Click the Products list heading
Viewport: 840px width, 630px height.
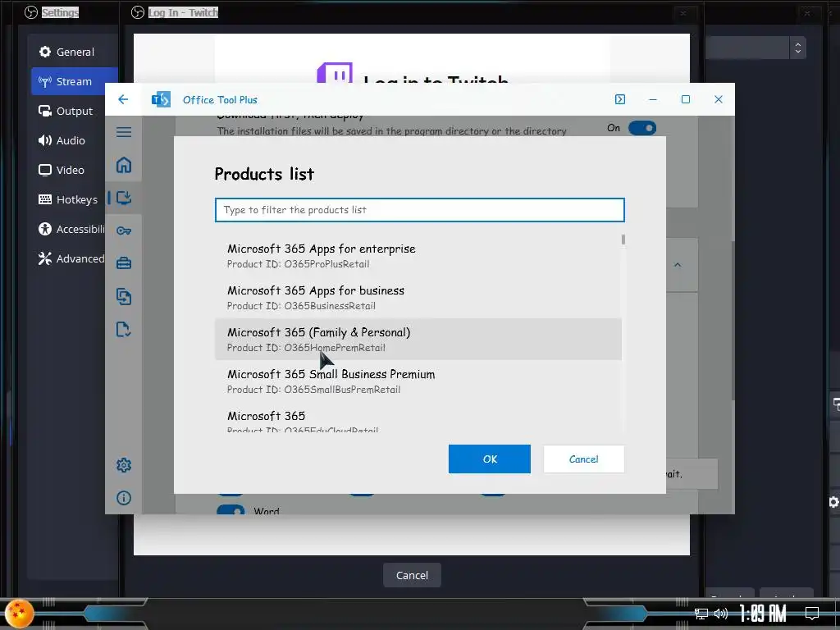[x=264, y=174]
